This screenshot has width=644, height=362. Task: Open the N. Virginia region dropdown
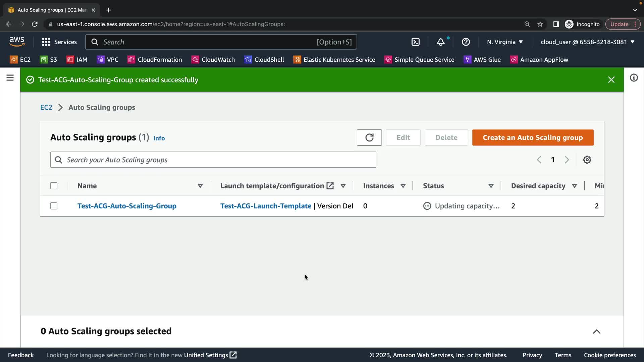click(505, 42)
